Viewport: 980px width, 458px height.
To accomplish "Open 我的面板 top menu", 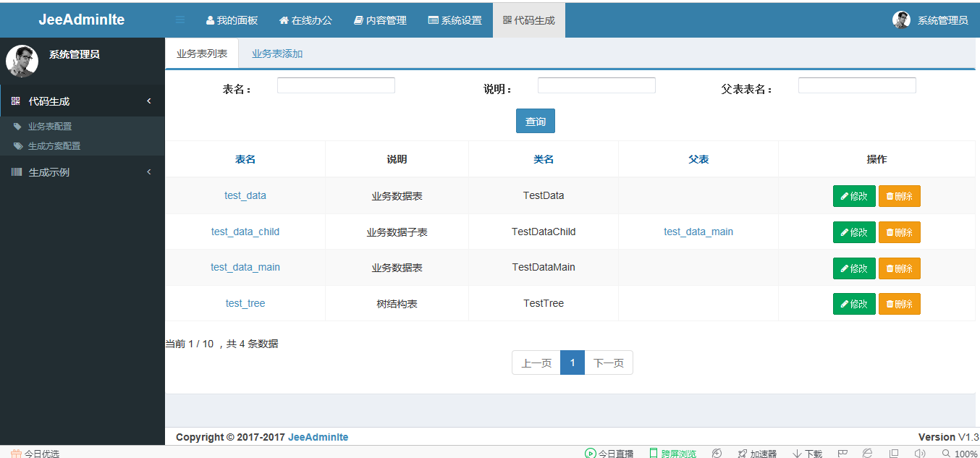I will pyautogui.click(x=232, y=20).
